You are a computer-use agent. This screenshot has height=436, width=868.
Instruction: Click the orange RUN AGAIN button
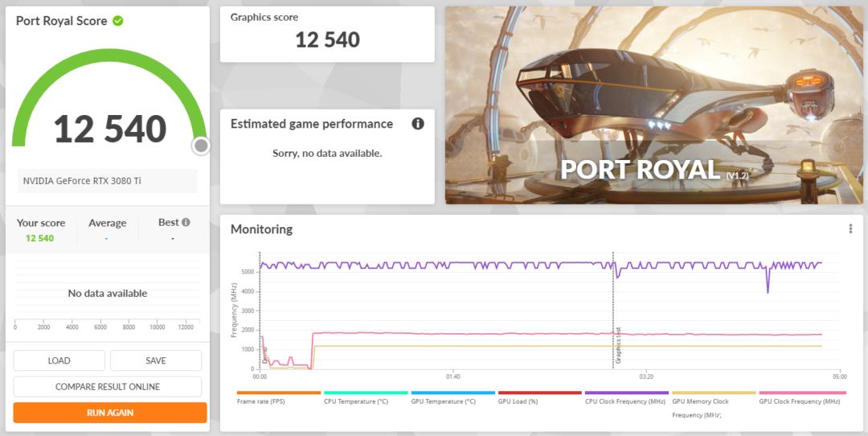[110, 413]
